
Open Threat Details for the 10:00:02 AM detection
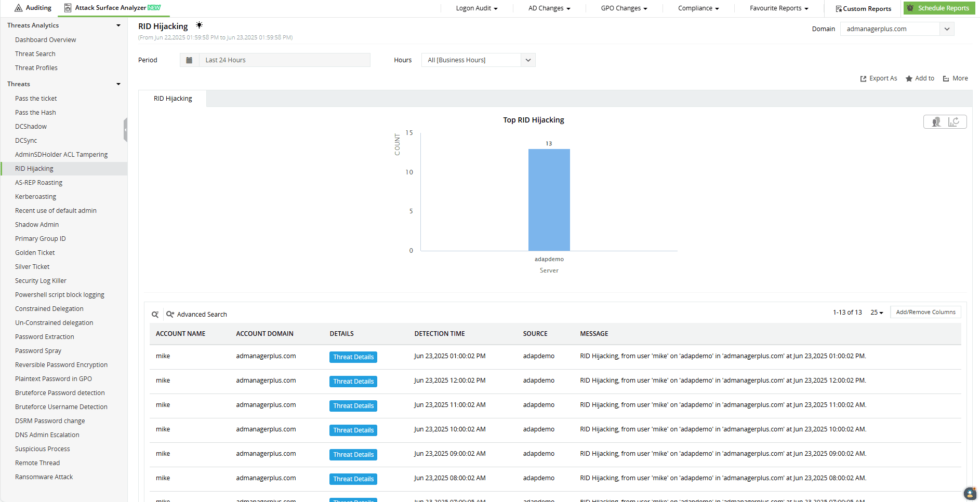click(x=353, y=430)
